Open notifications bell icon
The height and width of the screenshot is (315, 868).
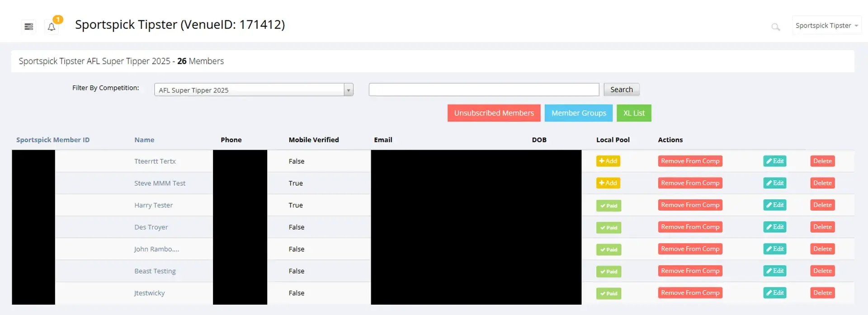(52, 27)
